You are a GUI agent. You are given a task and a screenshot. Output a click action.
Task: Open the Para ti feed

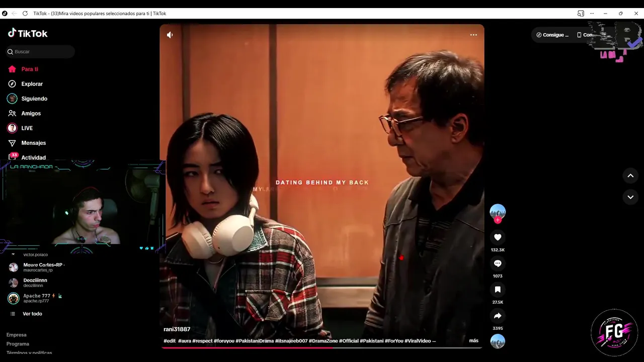click(29, 69)
